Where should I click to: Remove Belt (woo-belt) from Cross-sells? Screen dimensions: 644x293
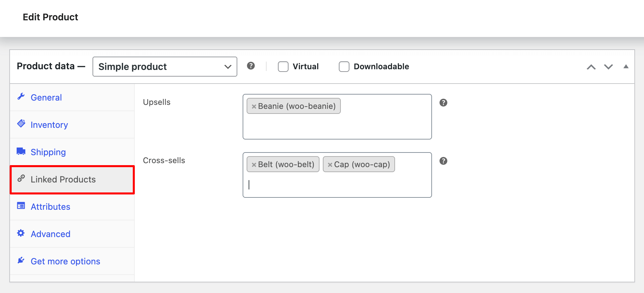(x=254, y=165)
